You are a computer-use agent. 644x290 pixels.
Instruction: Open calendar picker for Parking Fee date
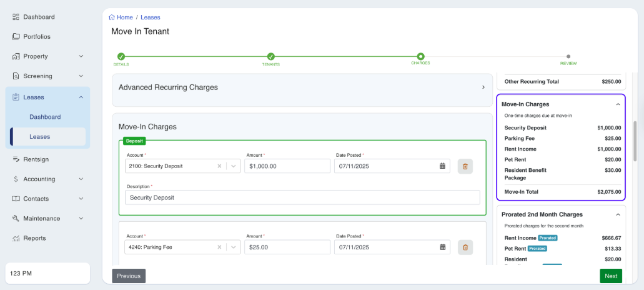tap(442, 247)
